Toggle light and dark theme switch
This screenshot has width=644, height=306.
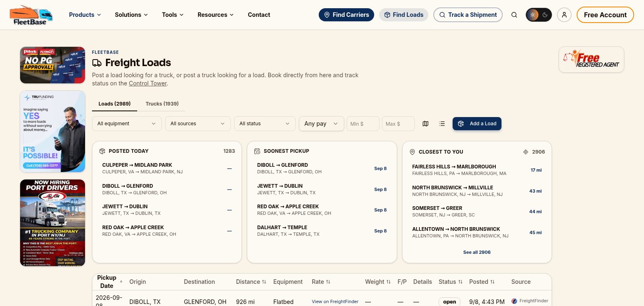tap(539, 15)
